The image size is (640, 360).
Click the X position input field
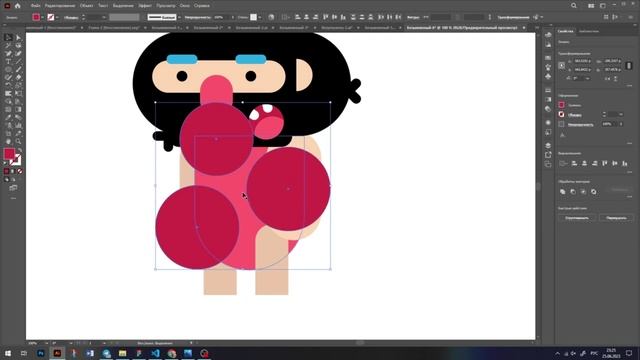point(582,61)
